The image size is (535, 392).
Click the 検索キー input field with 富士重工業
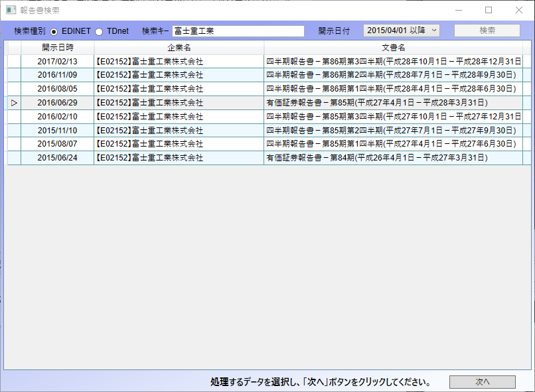pyautogui.click(x=238, y=31)
